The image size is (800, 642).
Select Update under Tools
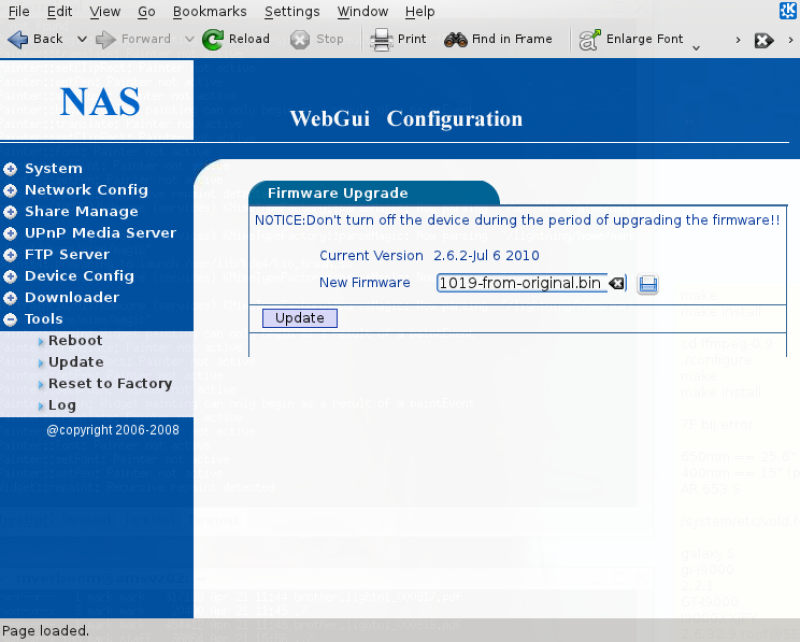[x=76, y=362]
